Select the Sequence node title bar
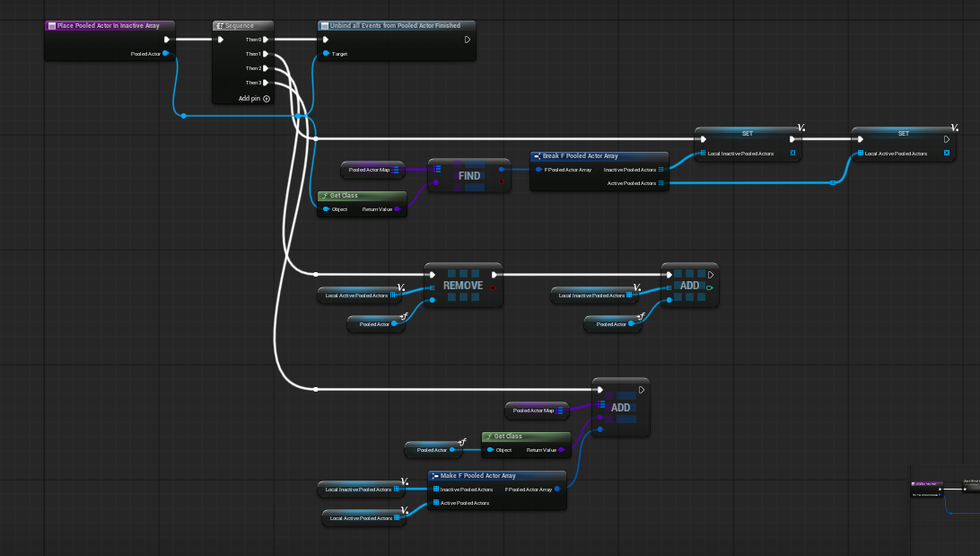The width and height of the screenshot is (980, 556). click(x=242, y=25)
